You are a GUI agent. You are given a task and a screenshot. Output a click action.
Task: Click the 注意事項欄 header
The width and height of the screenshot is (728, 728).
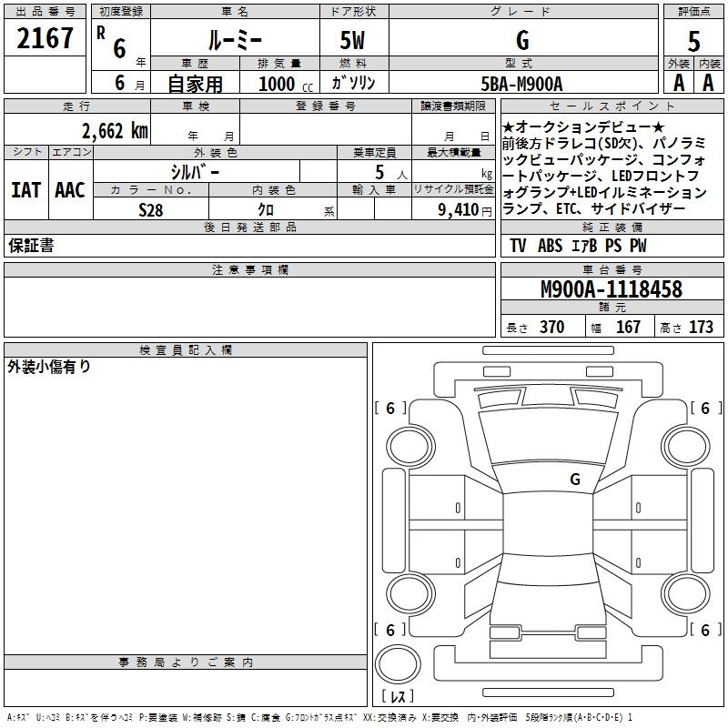(x=249, y=269)
